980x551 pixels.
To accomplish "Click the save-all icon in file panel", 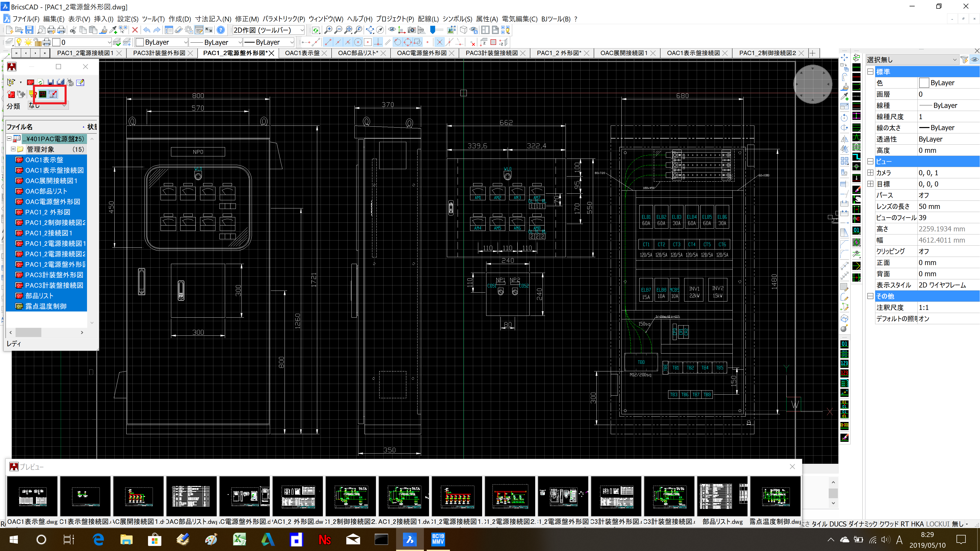I will coord(60,82).
